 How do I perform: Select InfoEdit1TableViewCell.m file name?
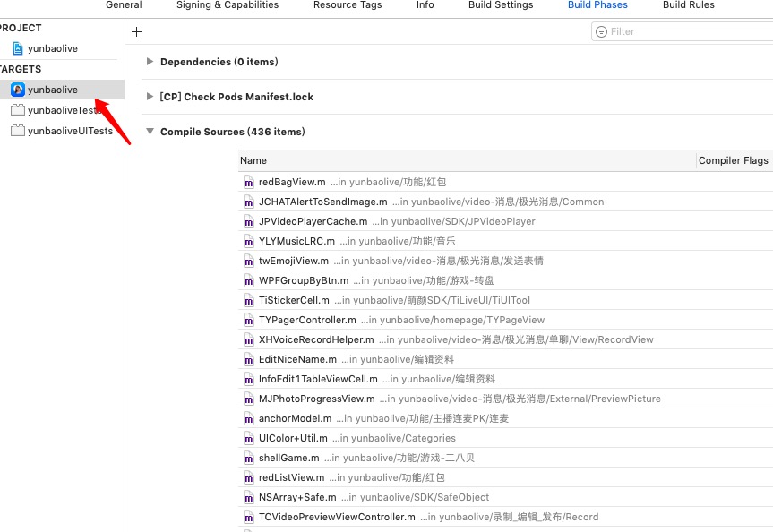[x=318, y=379]
